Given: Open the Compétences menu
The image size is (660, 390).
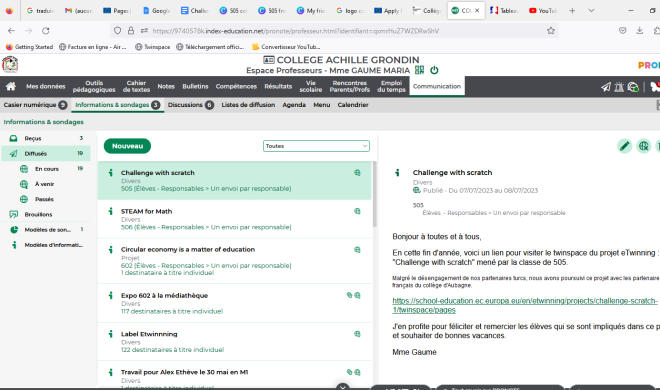Looking at the screenshot, I should click(x=236, y=86).
